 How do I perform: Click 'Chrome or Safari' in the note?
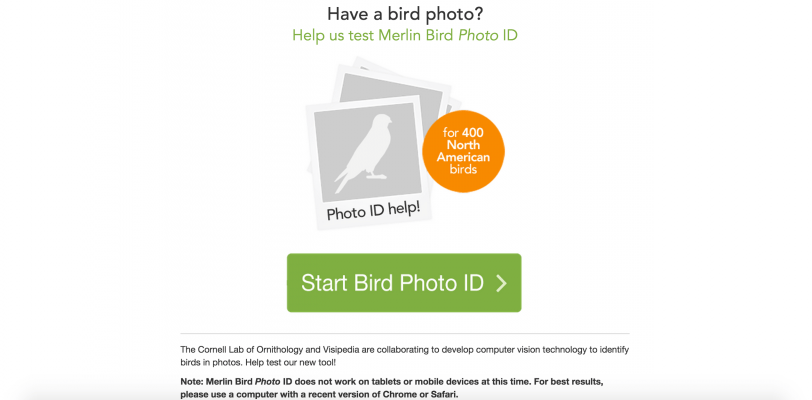(x=430, y=394)
